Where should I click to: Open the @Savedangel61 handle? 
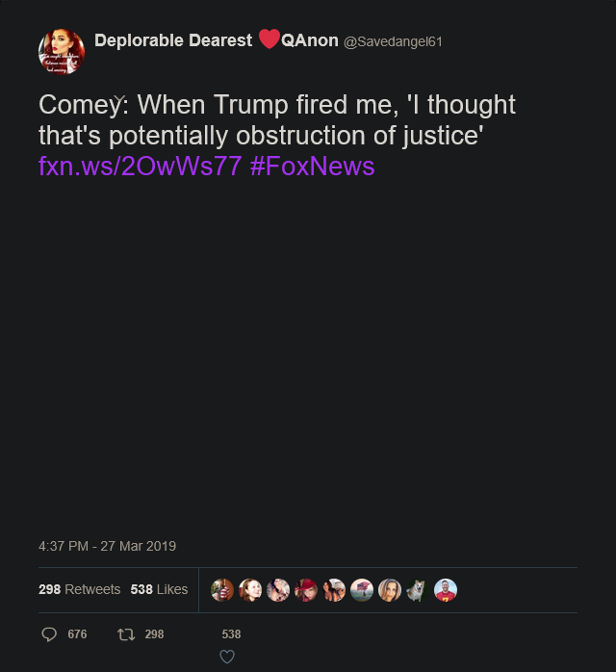click(x=393, y=41)
